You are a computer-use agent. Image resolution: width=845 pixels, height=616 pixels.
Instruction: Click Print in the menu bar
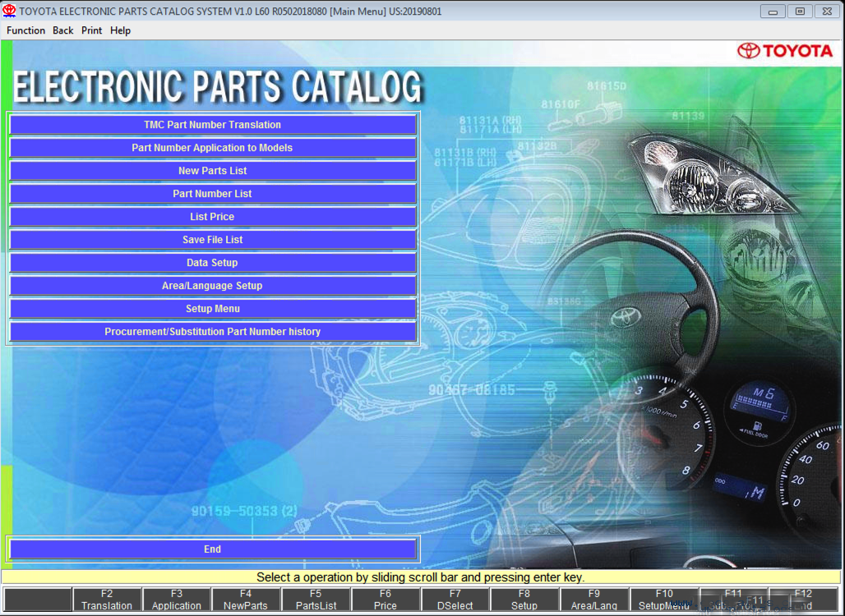point(91,30)
